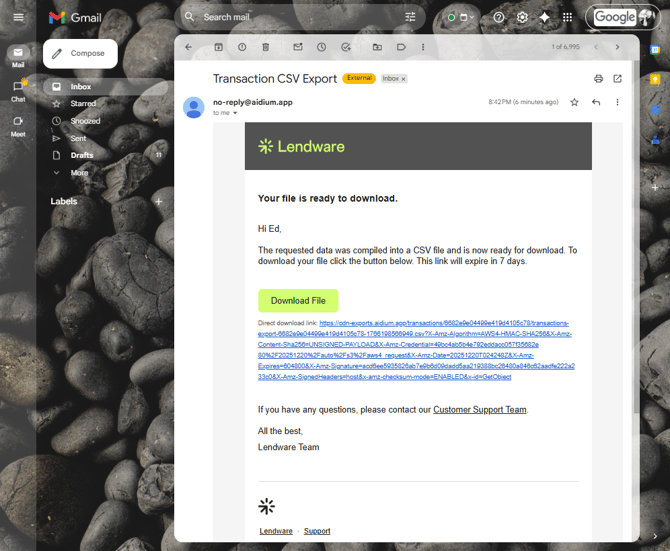Report this email as spam

242,47
